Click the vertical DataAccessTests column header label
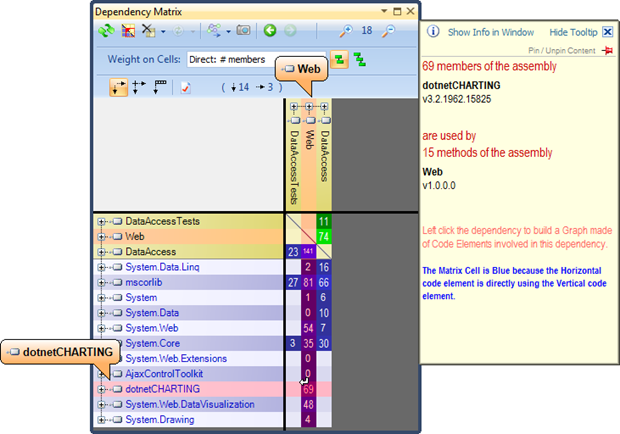This screenshot has width=620, height=434. coord(294,167)
